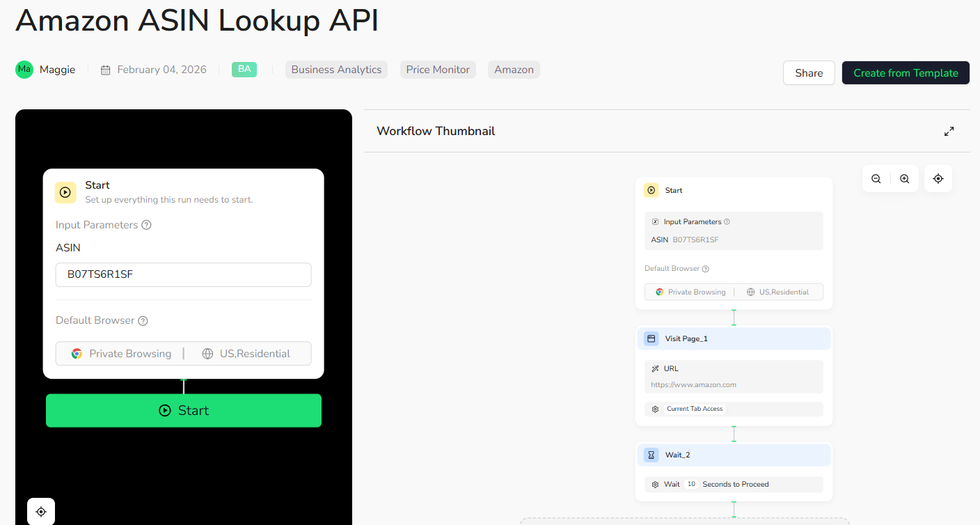
Task: Expand the Workflow Thumbnail to fullscreen
Action: point(949,131)
